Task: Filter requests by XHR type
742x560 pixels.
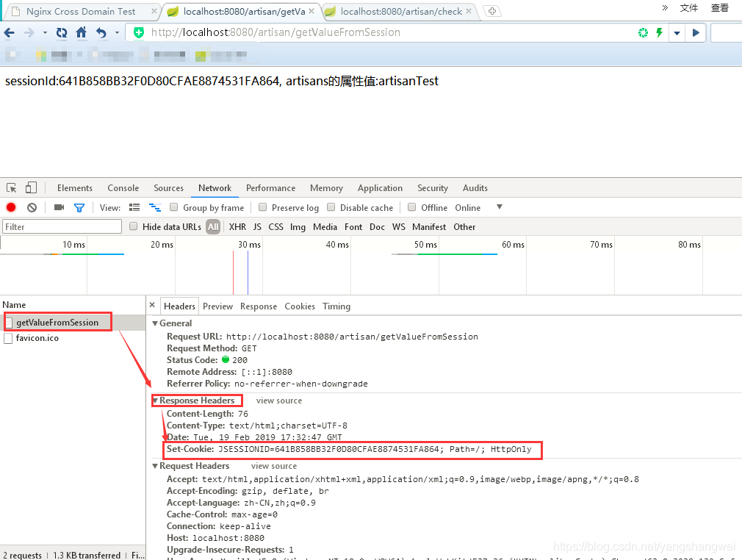Action: [x=237, y=227]
